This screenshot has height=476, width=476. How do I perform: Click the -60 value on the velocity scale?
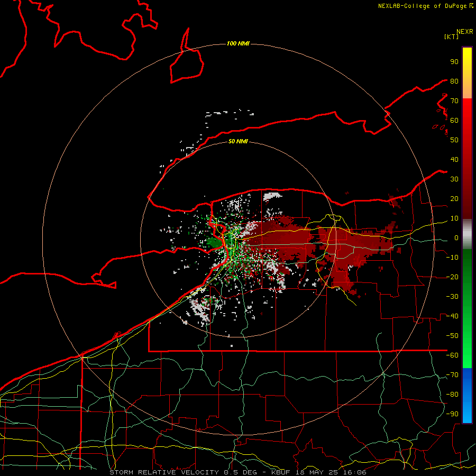point(452,355)
